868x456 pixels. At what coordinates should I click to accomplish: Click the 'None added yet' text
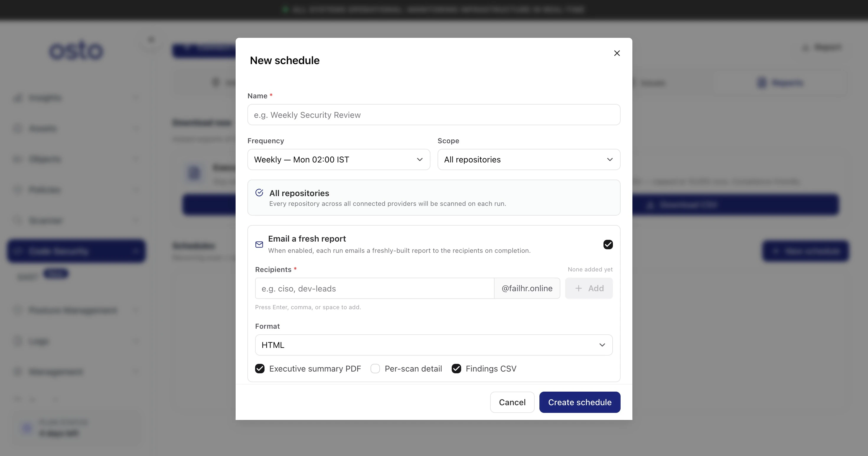point(590,269)
